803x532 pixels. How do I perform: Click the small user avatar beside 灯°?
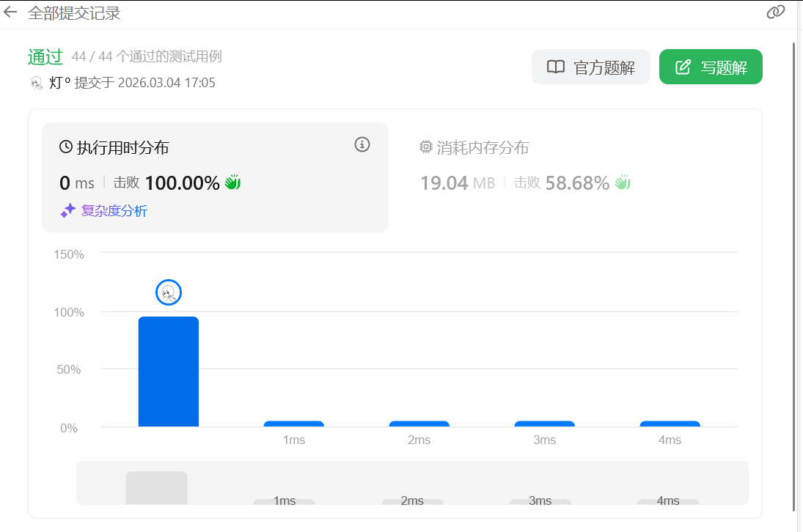tap(37, 83)
